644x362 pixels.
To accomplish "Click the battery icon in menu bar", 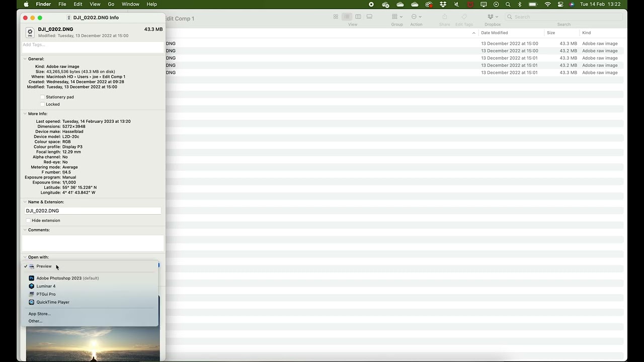I will click(533, 4).
